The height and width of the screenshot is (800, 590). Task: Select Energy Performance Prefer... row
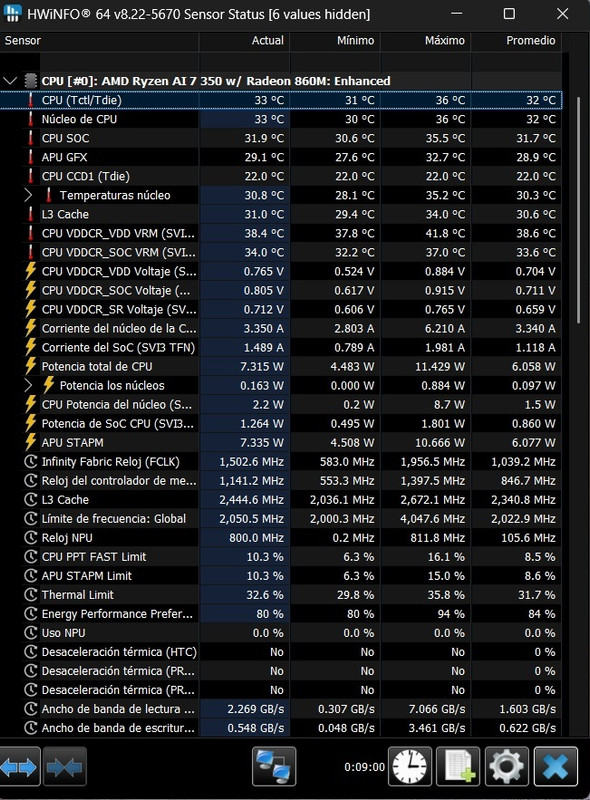[281, 614]
